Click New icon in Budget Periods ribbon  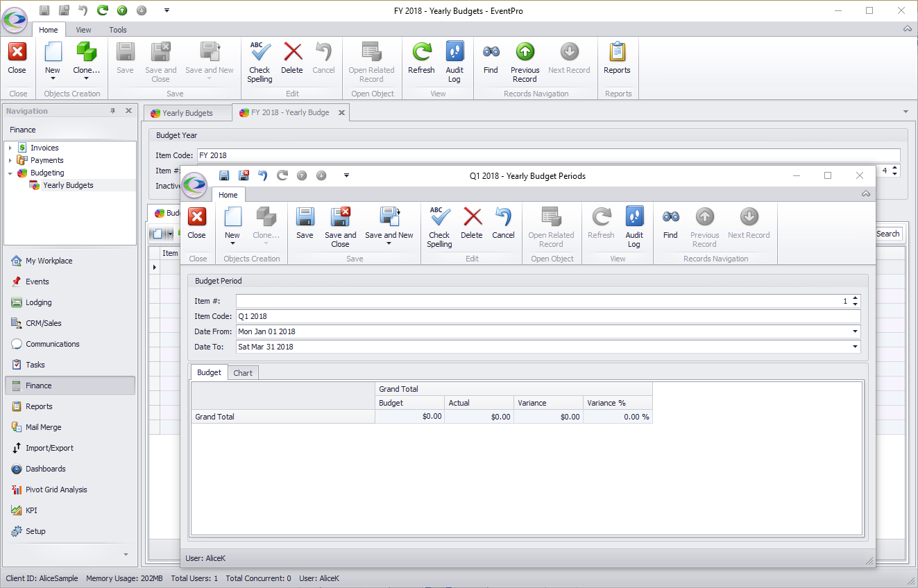pos(232,217)
